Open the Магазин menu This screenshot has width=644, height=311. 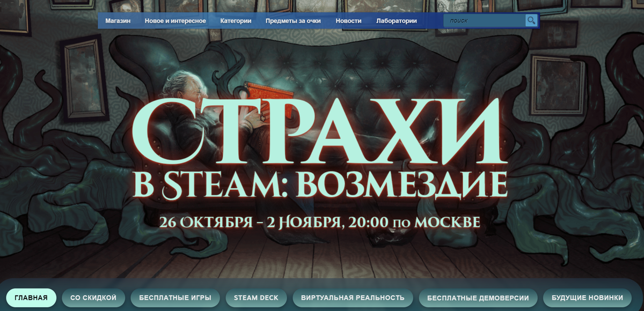[x=118, y=21]
